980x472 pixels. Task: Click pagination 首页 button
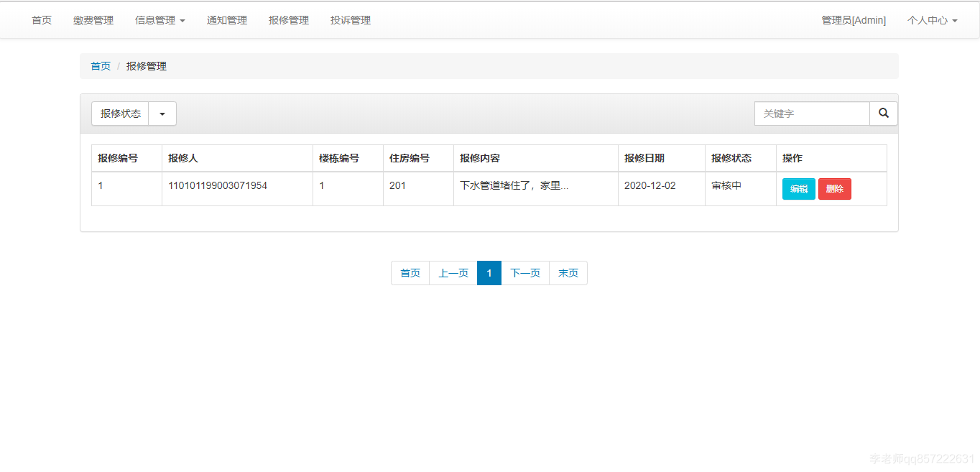click(x=410, y=273)
